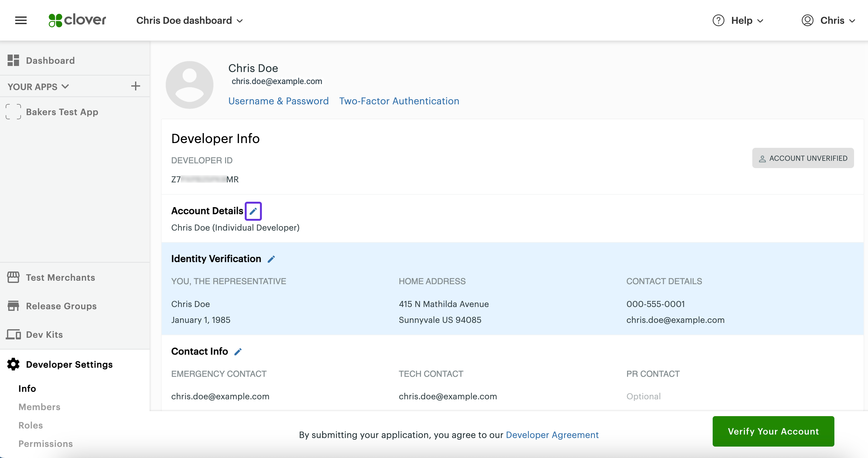
Task: Select the Roles settings section
Action: click(x=30, y=425)
